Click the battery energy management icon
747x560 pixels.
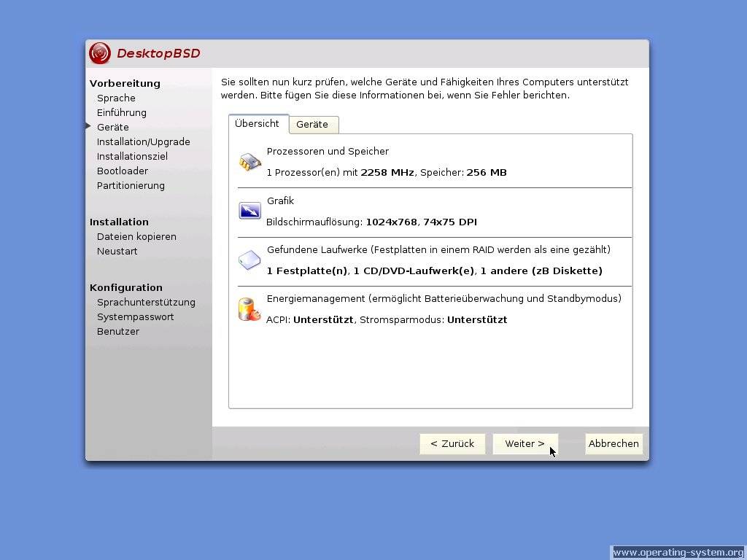[249, 309]
